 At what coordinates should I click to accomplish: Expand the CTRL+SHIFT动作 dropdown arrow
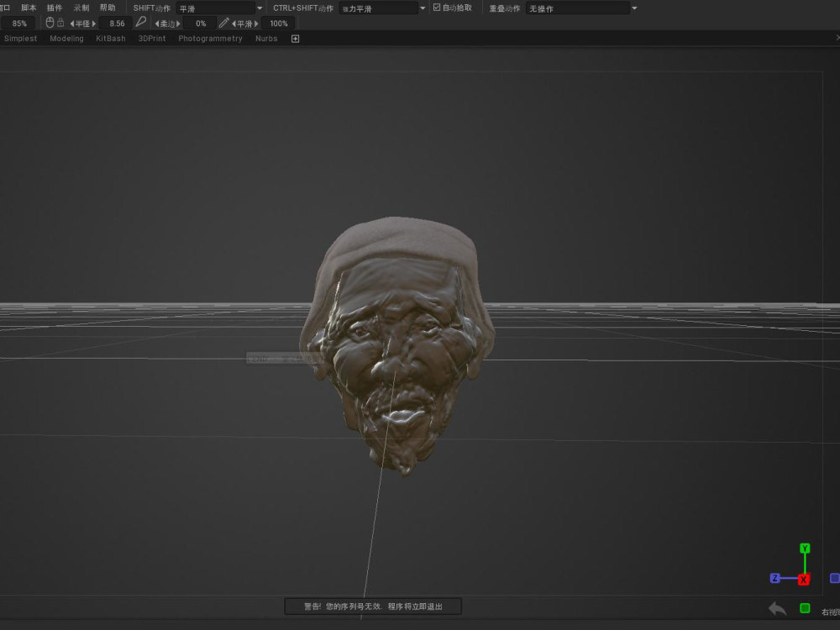423,8
